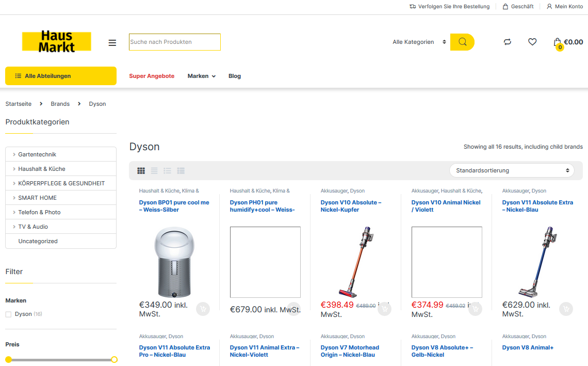Click the Haus Markt logo

[57, 41]
